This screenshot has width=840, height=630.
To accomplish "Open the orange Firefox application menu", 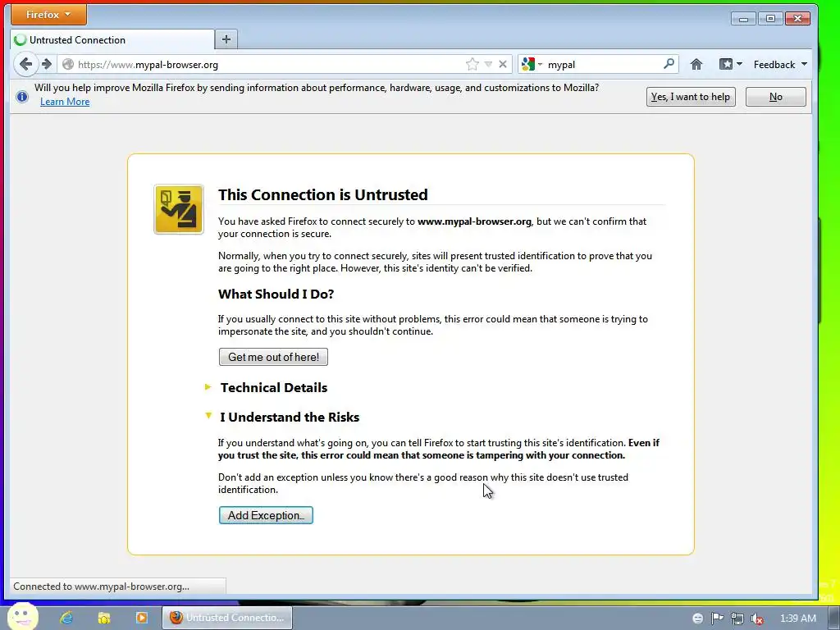I will [48, 15].
